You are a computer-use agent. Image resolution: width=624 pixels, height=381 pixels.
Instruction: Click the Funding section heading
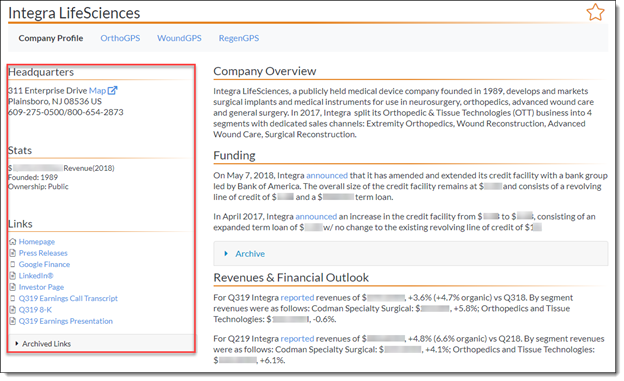(x=234, y=155)
